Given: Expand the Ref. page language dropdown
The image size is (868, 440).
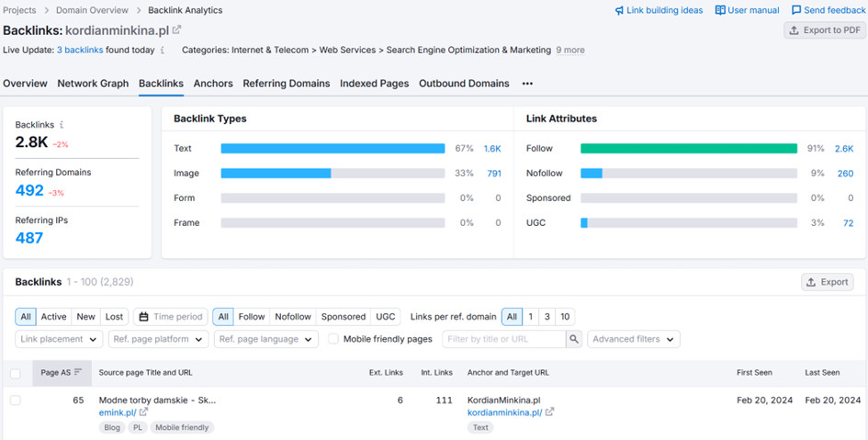Looking at the screenshot, I should pos(265,339).
